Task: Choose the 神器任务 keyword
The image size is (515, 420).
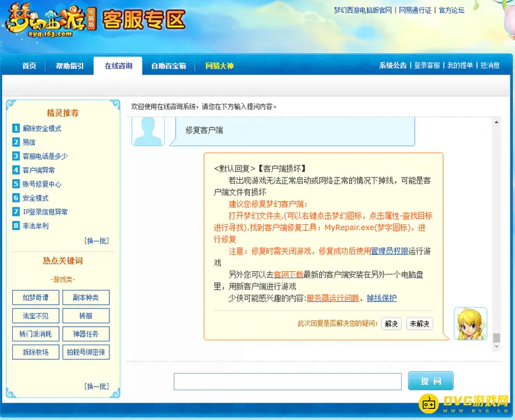Action: pos(86,334)
